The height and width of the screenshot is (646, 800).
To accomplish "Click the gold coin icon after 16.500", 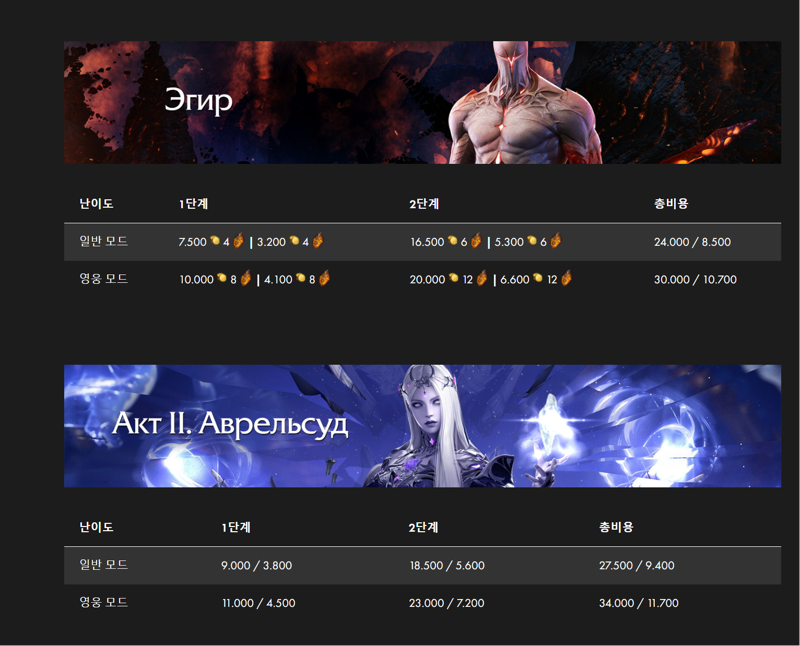I will [x=453, y=240].
